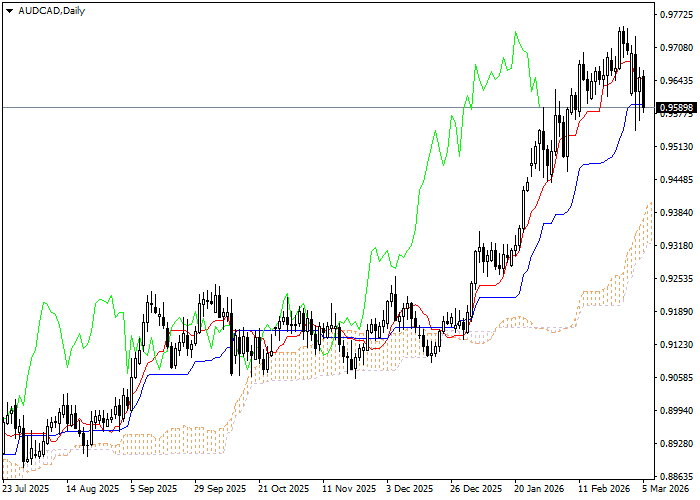The width and height of the screenshot is (700, 500).
Task: Click the 0.97080 price axis label
Action: click(x=676, y=48)
